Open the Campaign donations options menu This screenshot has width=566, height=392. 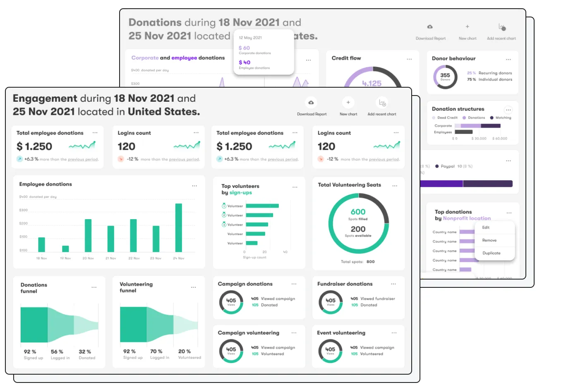294,284
